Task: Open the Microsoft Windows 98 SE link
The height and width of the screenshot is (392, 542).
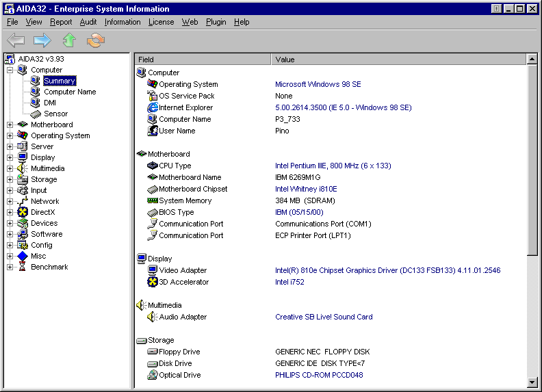Action: point(318,84)
